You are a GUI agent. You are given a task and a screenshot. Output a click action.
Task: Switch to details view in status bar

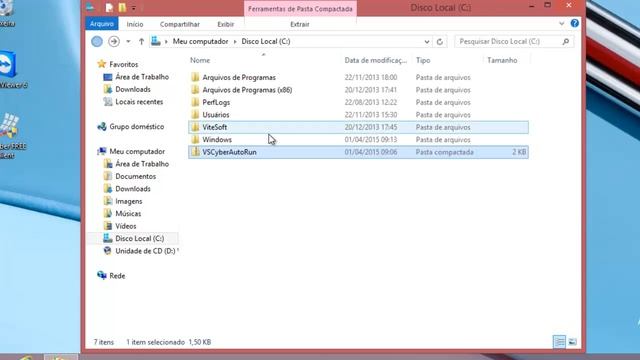(559, 342)
